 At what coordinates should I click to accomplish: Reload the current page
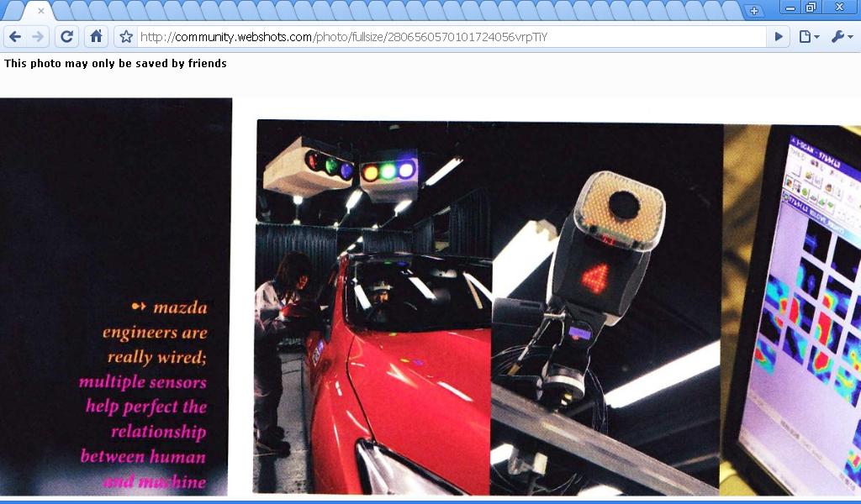67,37
